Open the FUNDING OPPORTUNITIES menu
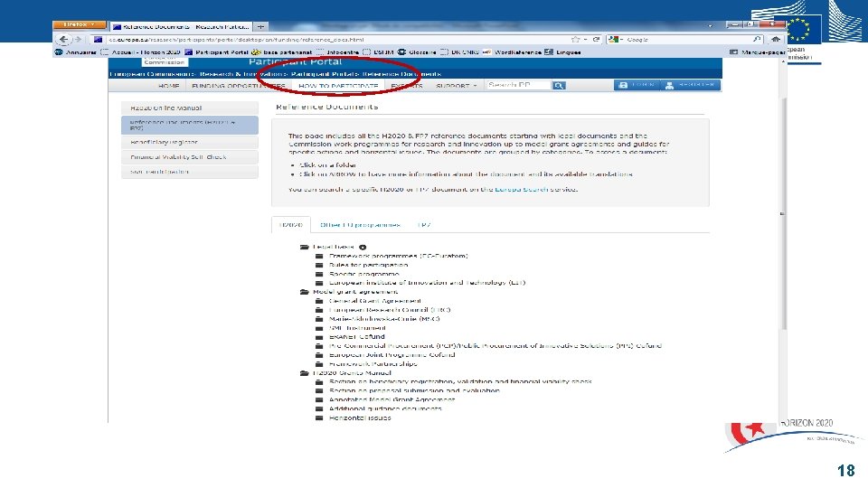The width and height of the screenshot is (868, 488). 239,86
